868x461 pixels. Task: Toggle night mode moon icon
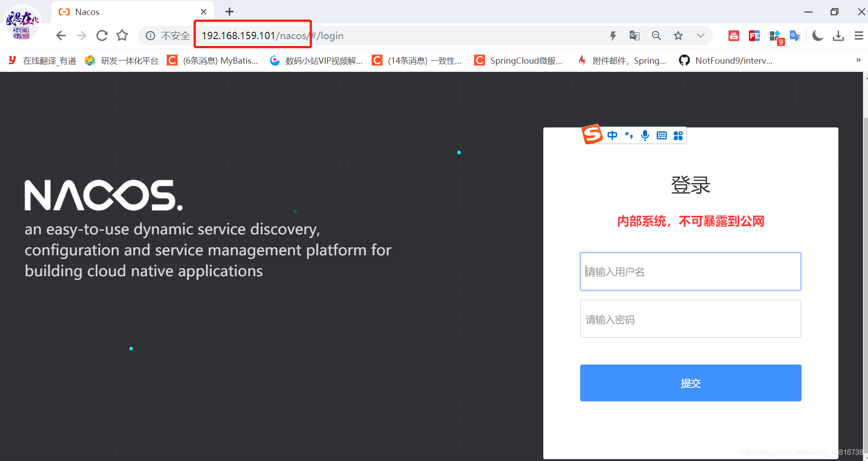(x=817, y=35)
